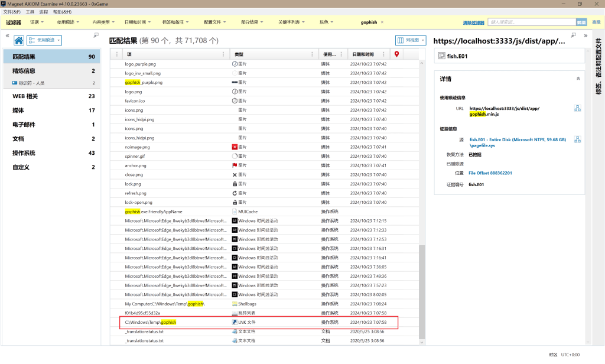Remove the gophish filter tag
The height and width of the screenshot is (364, 605).
382,22
